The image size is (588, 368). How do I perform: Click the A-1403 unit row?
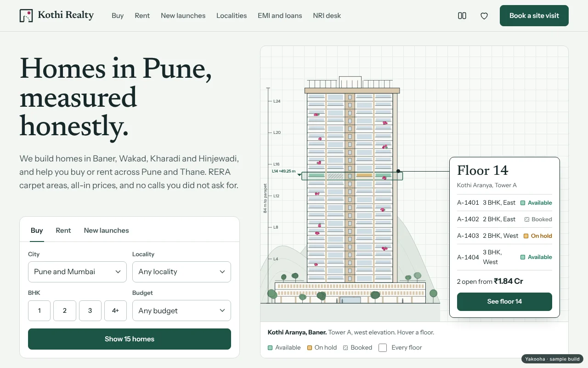pos(504,236)
